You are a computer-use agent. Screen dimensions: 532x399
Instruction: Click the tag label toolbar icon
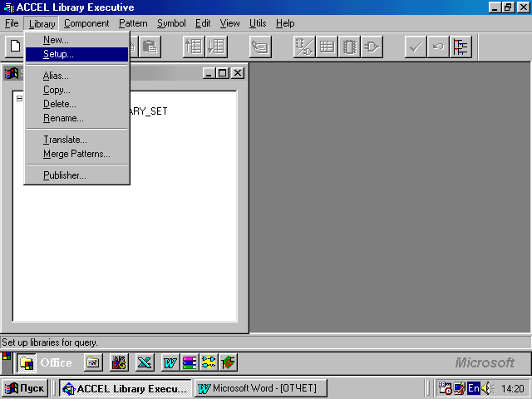pyautogui.click(x=260, y=47)
